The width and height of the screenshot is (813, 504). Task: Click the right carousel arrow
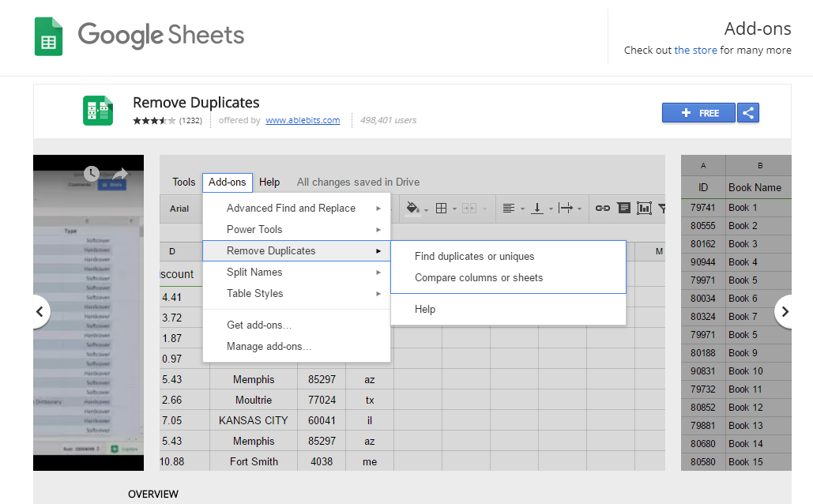pyautogui.click(x=785, y=312)
